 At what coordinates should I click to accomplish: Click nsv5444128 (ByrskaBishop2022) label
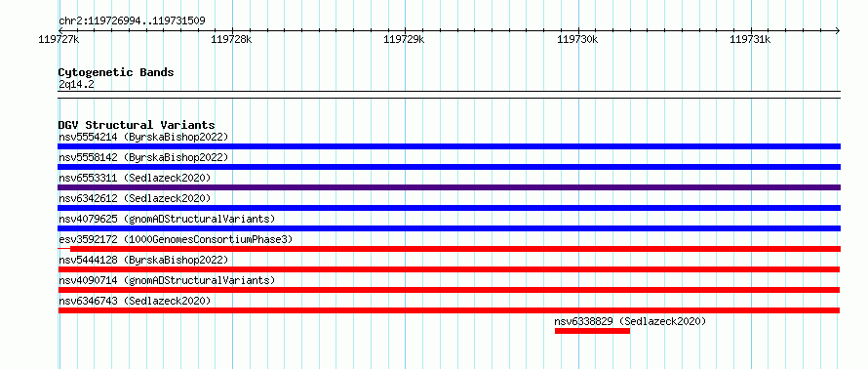coord(143,260)
